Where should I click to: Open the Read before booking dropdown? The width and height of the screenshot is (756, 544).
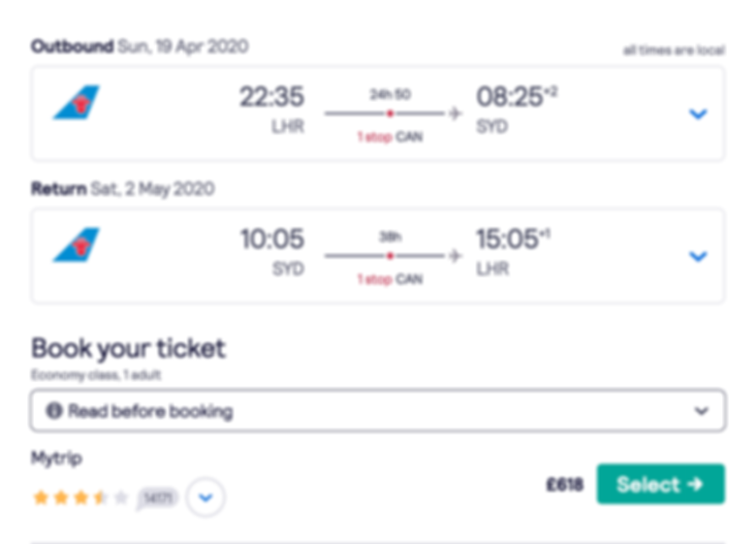coord(378,411)
